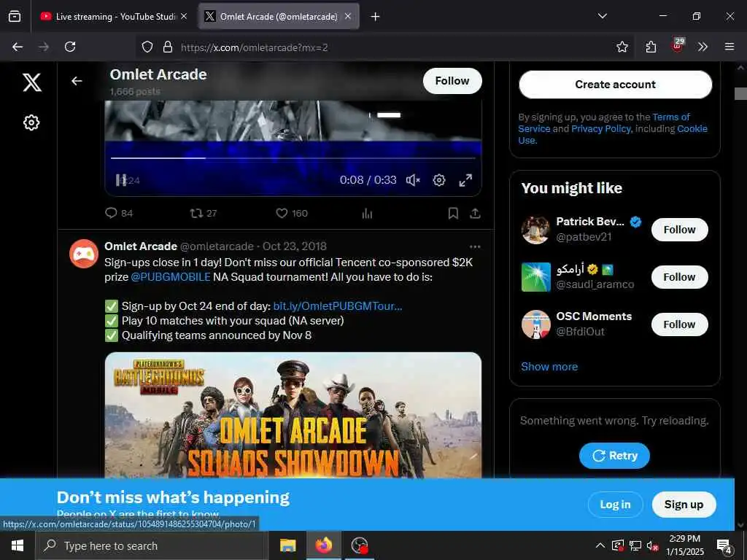Click the Oct 23, 2018 post date
This screenshot has width=747, height=560.
click(x=295, y=246)
